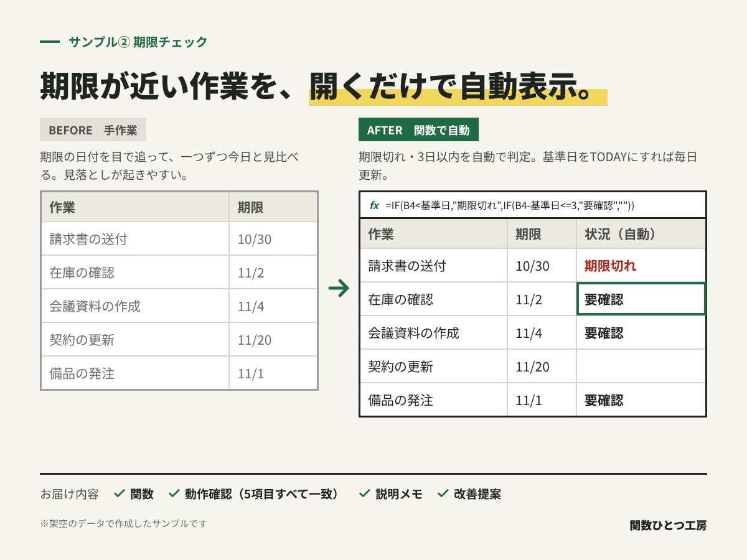Click the checkmark next to 説明メモ

365,494
